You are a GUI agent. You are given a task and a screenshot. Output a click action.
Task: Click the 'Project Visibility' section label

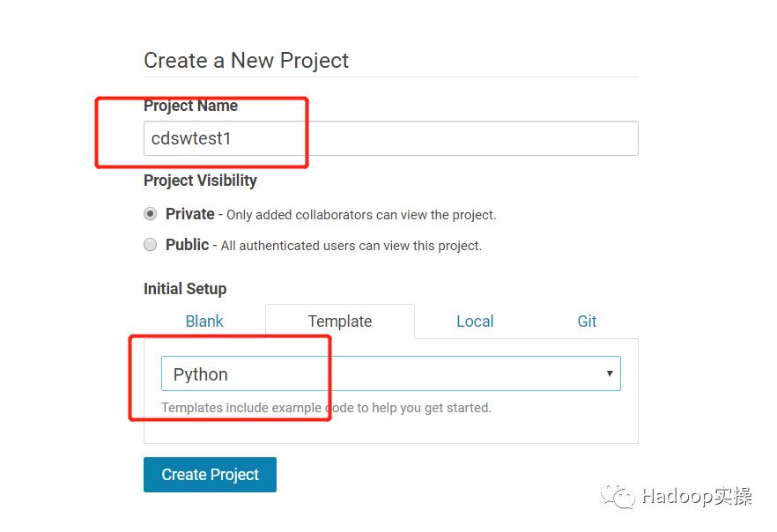click(200, 181)
